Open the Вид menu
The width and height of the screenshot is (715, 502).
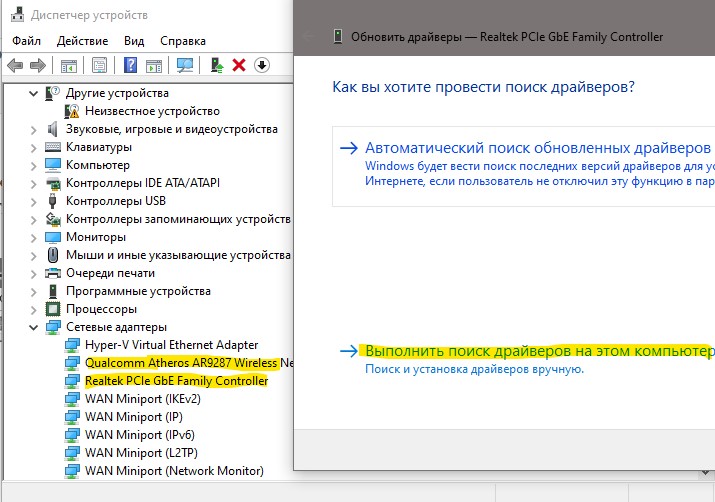pos(134,41)
